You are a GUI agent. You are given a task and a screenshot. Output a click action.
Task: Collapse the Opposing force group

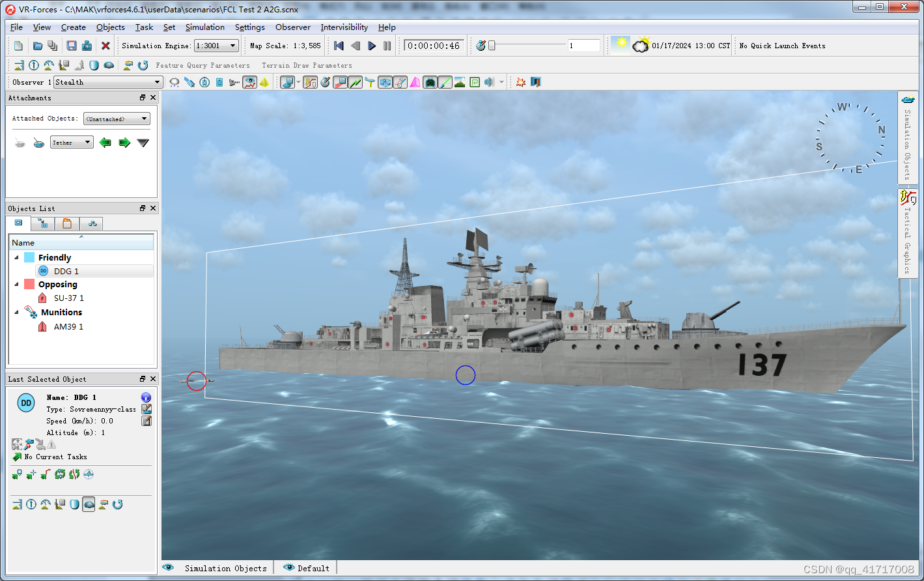tap(17, 284)
